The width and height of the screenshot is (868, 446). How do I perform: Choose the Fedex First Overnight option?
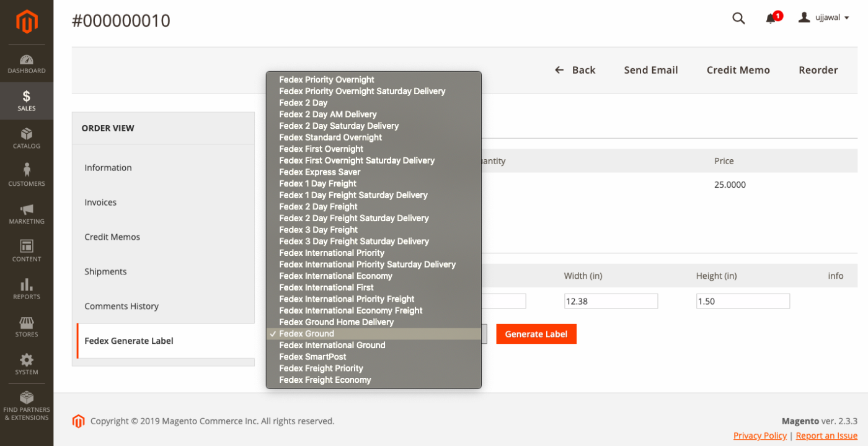click(374, 149)
